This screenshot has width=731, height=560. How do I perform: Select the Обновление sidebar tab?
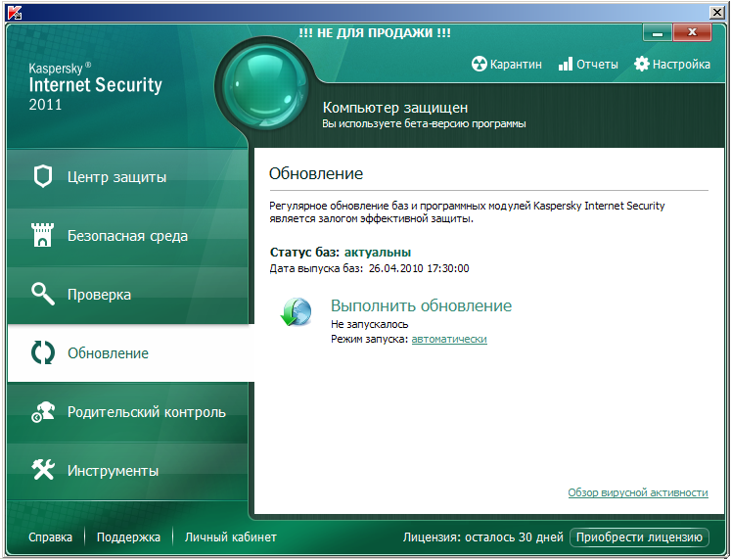pos(130,353)
